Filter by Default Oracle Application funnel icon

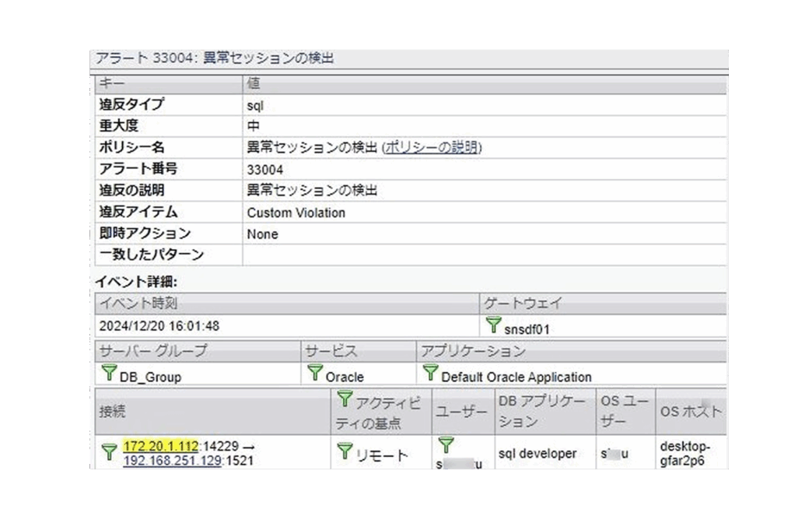pyautogui.click(x=431, y=374)
